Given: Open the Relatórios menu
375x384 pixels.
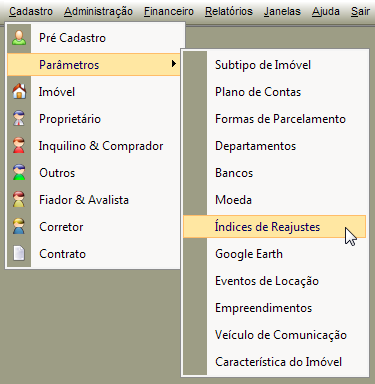Looking at the screenshot, I should click(229, 12).
